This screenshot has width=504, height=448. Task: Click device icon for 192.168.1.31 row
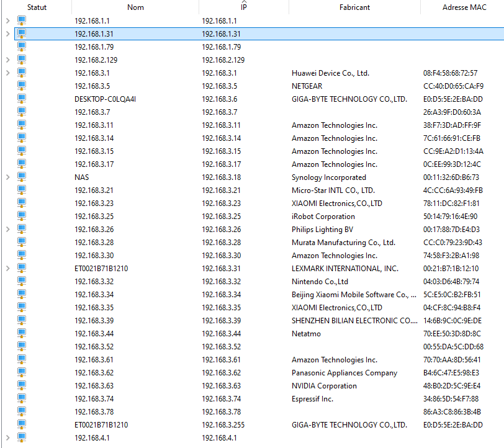point(22,34)
